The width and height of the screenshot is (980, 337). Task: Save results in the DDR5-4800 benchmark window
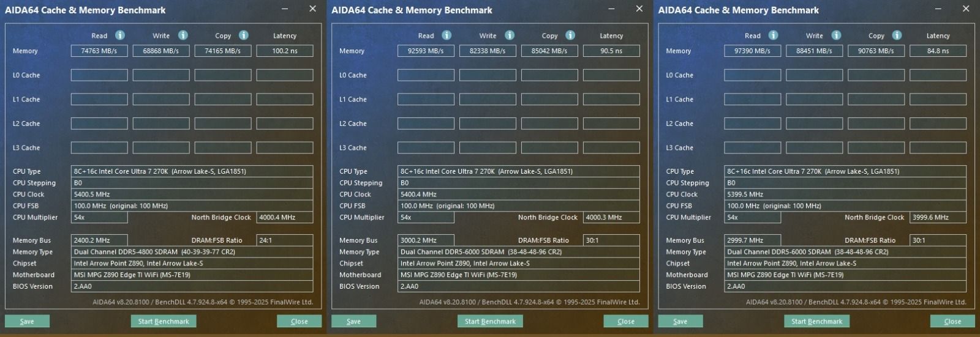tap(27, 321)
